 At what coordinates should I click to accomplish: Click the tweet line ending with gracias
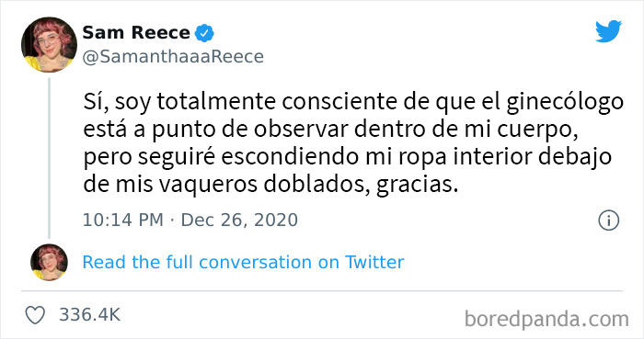[270, 185]
